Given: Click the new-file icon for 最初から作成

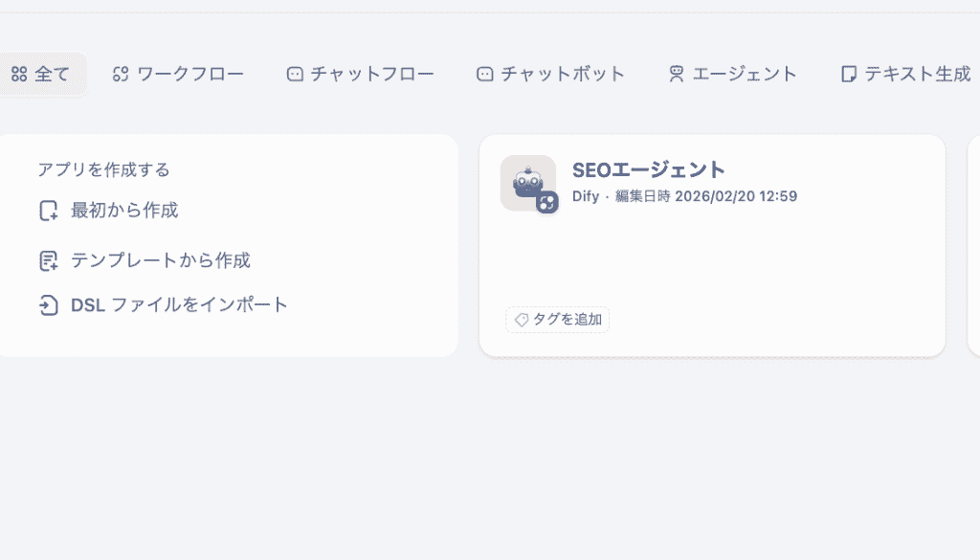Looking at the screenshot, I should coord(48,211).
